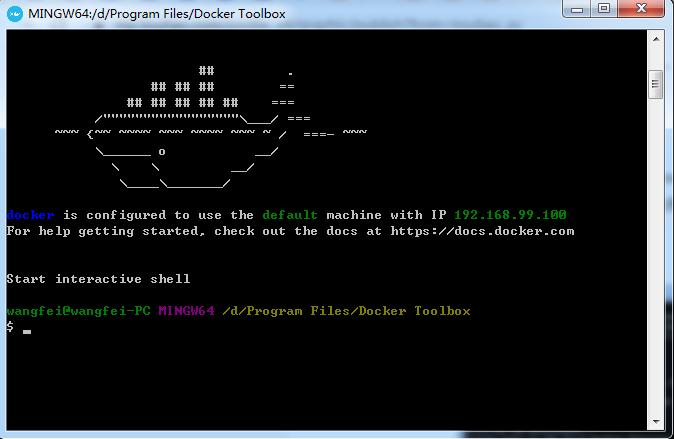
Task: Click the '/d/Program Files/Docker Toolbox' prompt path
Action: click(346, 311)
